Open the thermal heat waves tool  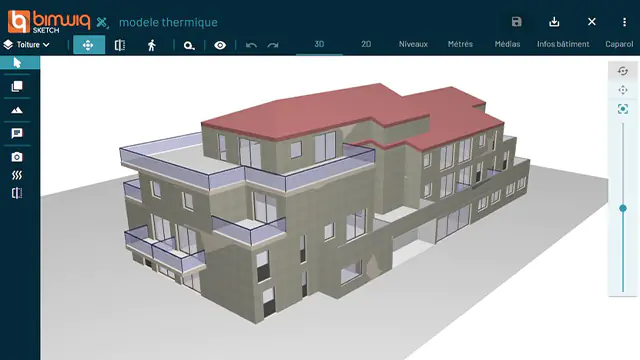17,175
